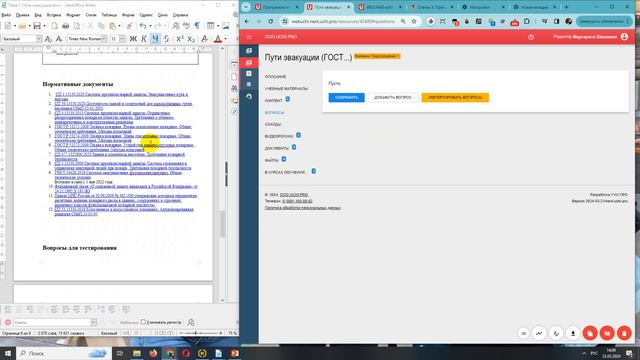Open the Описание section in sidebar
The height and width of the screenshot is (360, 640).
(x=276, y=77)
